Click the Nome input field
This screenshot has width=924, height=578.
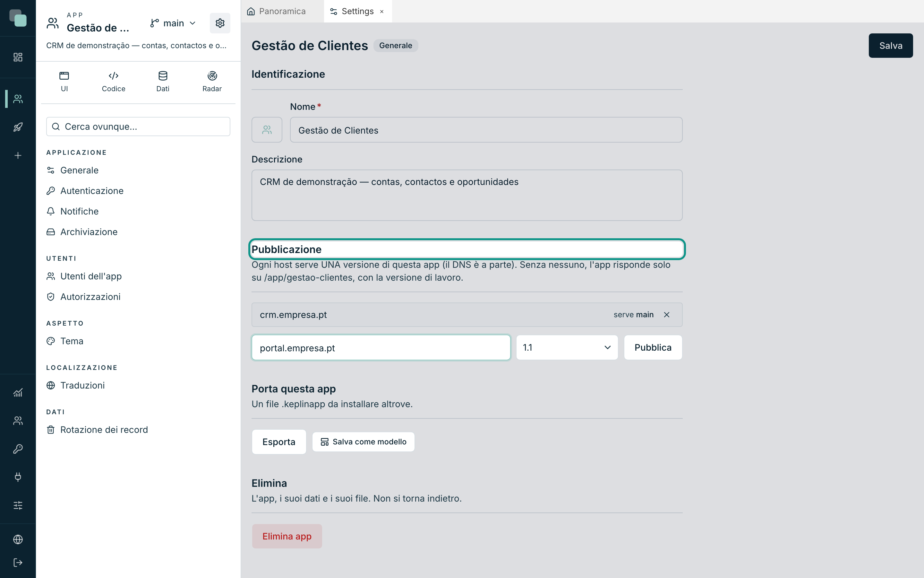point(486,130)
